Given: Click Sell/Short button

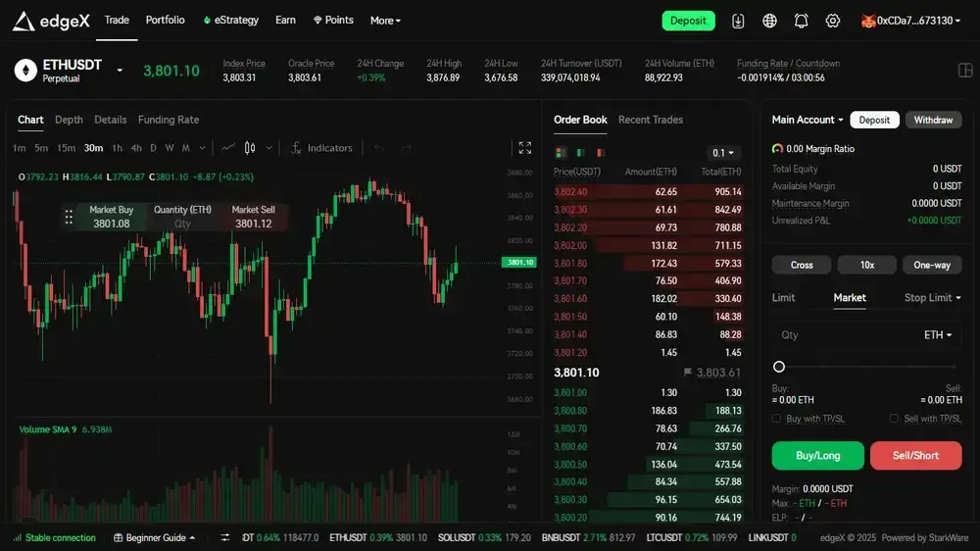Looking at the screenshot, I should [915, 455].
